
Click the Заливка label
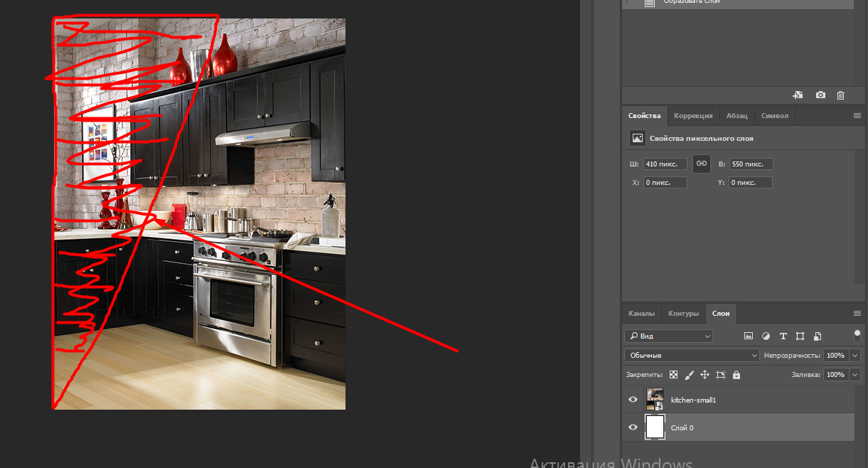pos(806,374)
